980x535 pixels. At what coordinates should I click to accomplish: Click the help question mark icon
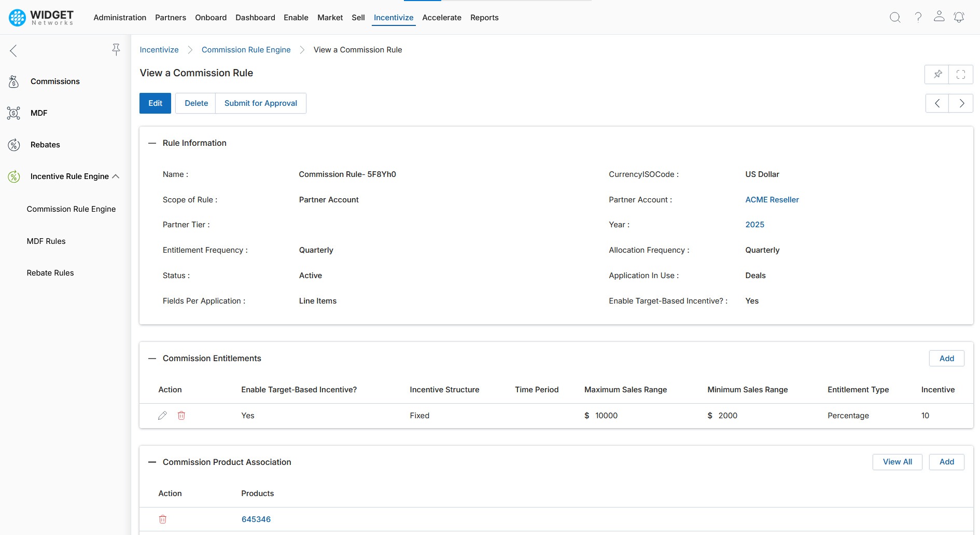918,18
